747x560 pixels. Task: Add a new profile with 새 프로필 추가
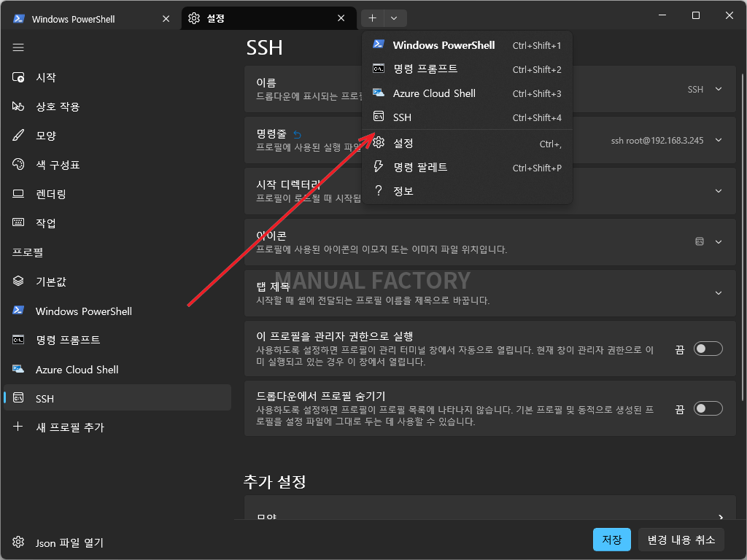tap(117, 427)
